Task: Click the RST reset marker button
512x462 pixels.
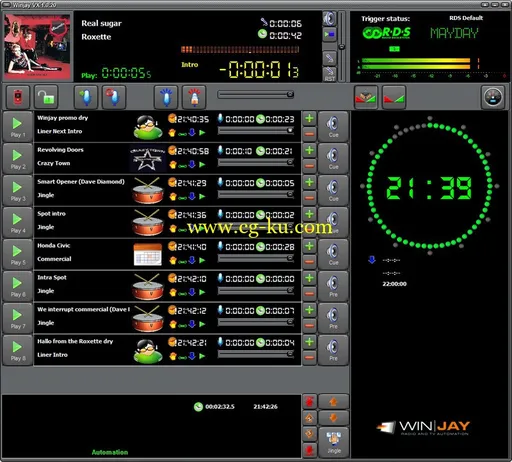Action: point(329,74)
